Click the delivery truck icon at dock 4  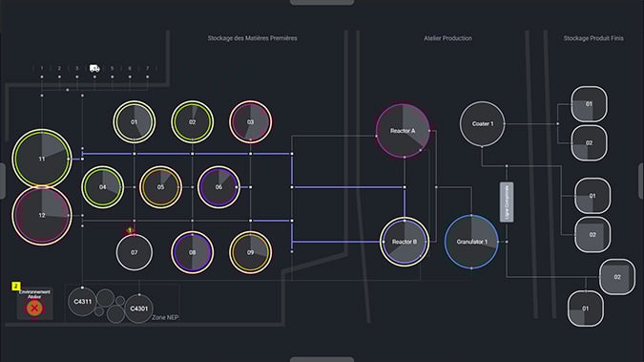[x=94, y=68]
